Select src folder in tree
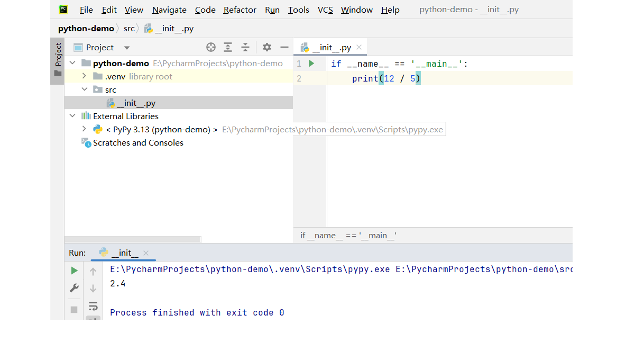The image size is (644, 351). pyautogui.click(x=111, y=89)
